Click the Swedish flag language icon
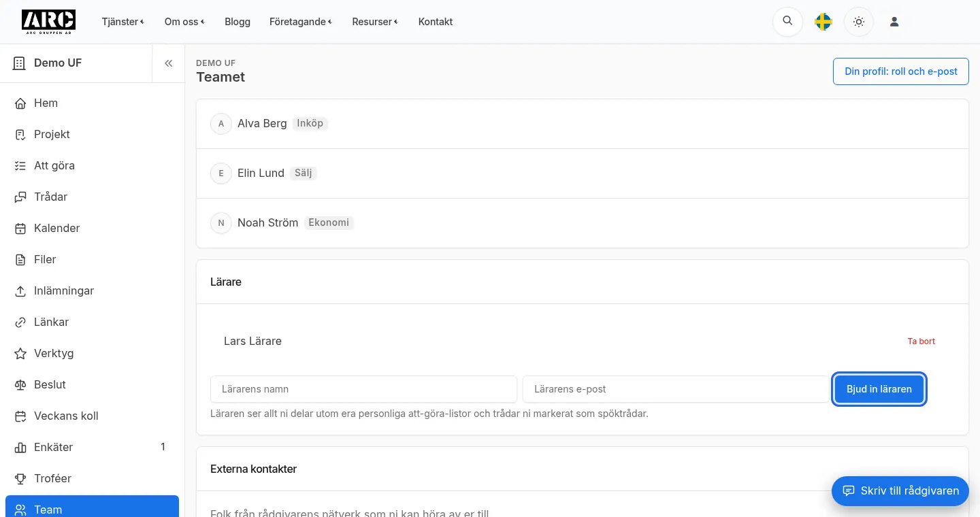 pos(823,22)
